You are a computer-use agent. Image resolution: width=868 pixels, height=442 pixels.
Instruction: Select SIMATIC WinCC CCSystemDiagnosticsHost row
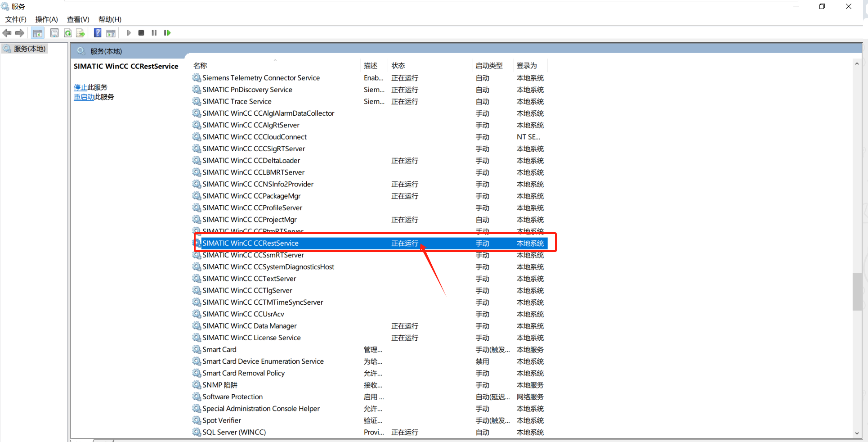click(x=369, y=267)
